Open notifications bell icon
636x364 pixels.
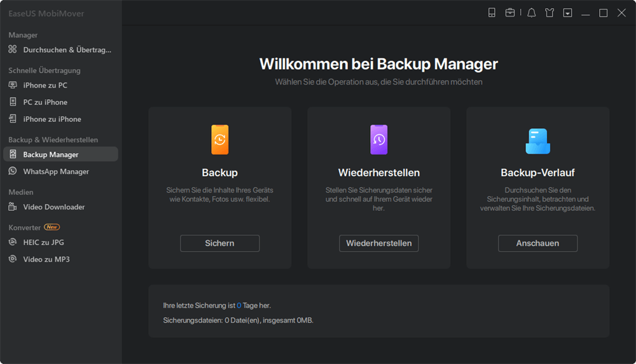(x=531, y=13)
